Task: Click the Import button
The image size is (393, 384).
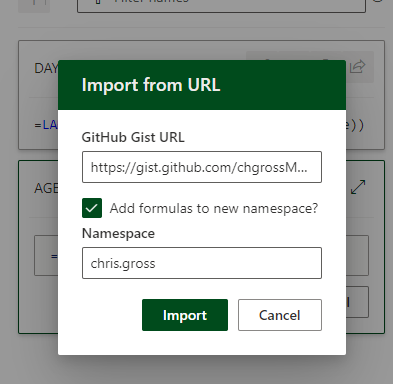Action: (x=185, y=315)
